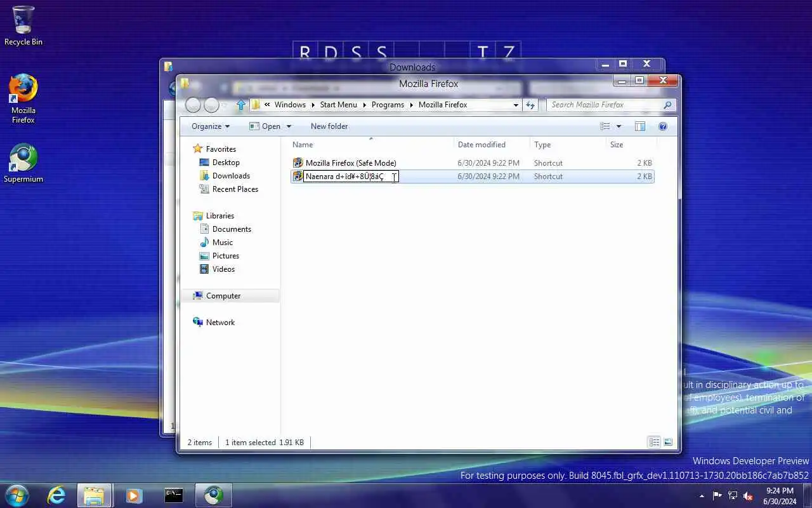
Task: Go up one folder level with arrow icon
Action: pos(240,105)
